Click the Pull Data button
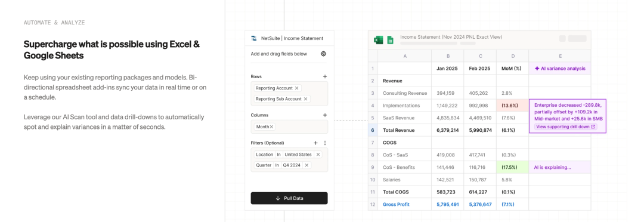Viewport: 644px width, 222px height. (x=289, y=198)
